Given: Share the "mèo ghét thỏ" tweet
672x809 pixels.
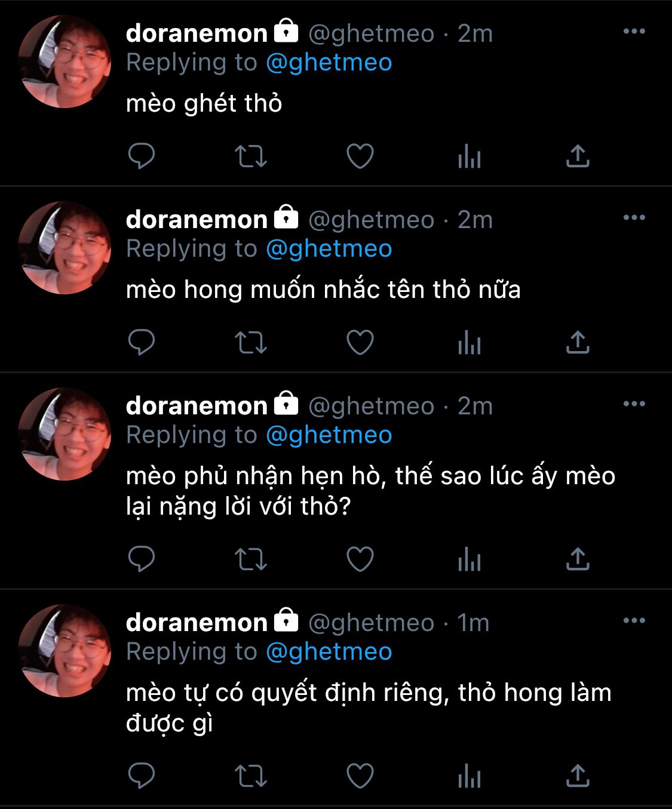Looking at the screenshot, I should point(578,156).
